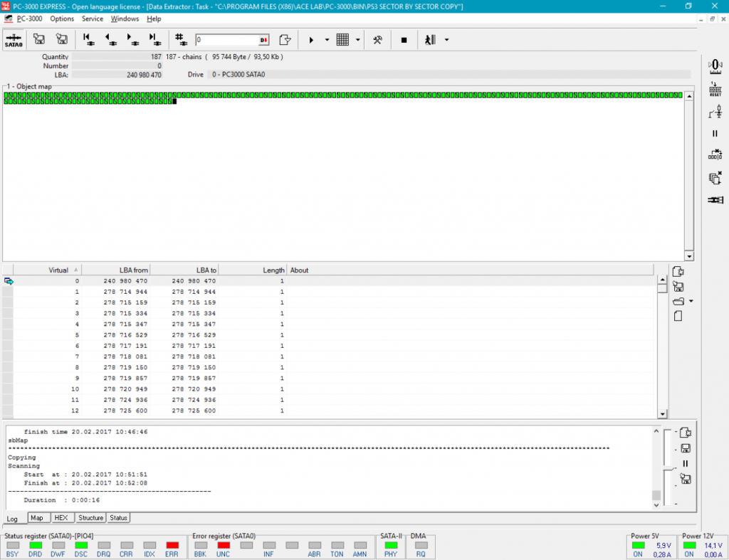Open dropdown arrow next to play button
Image resolution: width=729 pixels, height=560 pixels.
(327, 40)
